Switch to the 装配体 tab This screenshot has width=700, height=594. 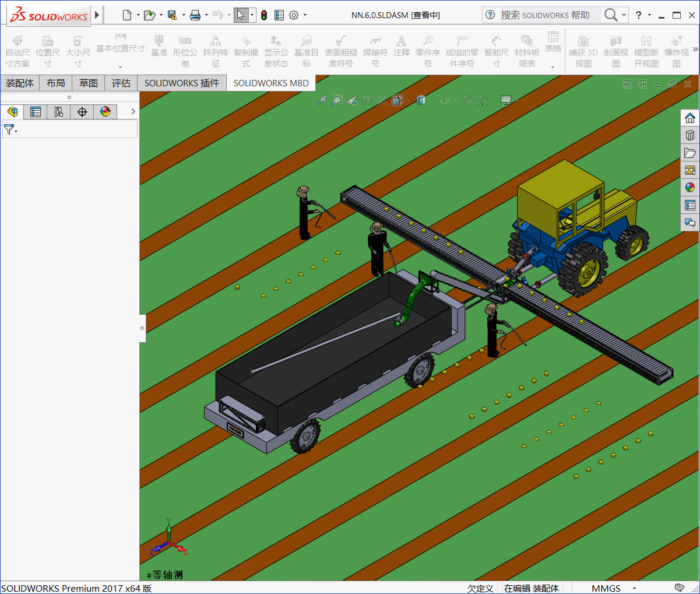[20, 83]
